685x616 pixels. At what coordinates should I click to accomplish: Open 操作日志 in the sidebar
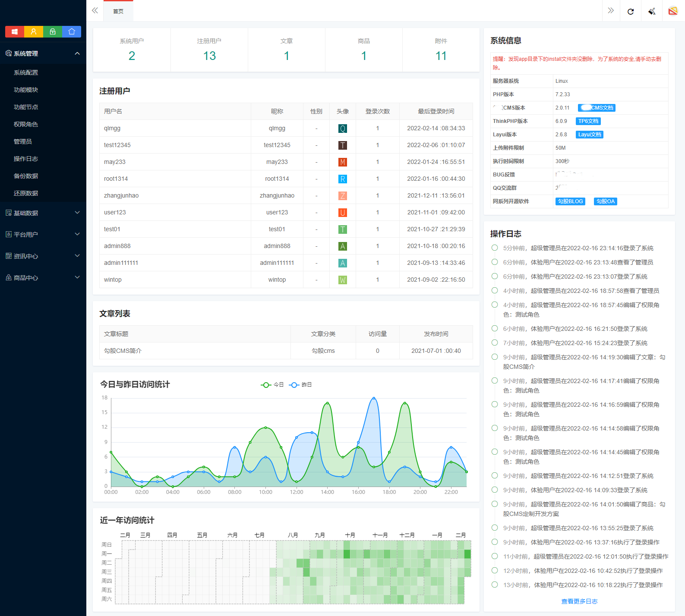[x=26, y=159]
